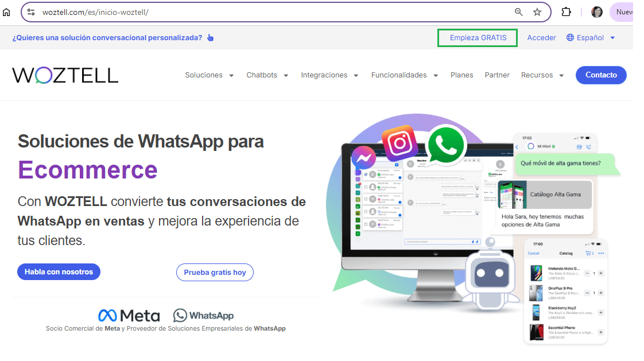Click the OnePlus 9 Pro product thumbnail
The image size is (644, 361).
pos(536,293)
